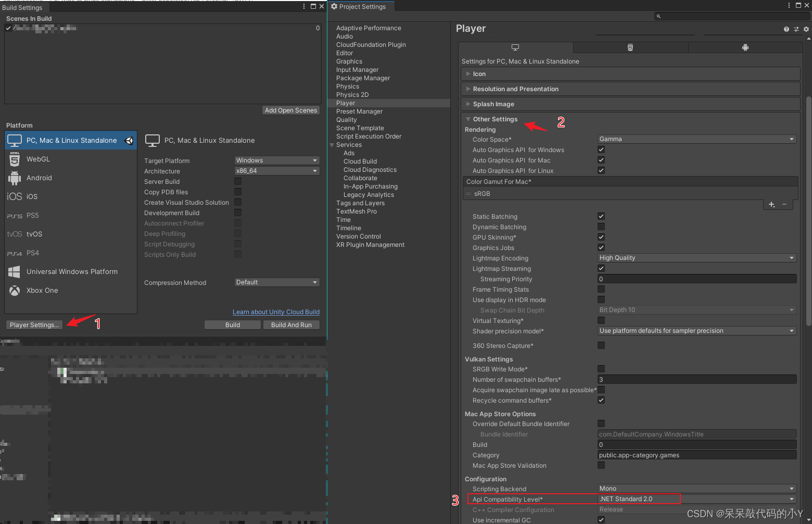Select the Android platform icon
This screenshot has width=812, height=524.
pyautogui.click(x=15, y=178)
